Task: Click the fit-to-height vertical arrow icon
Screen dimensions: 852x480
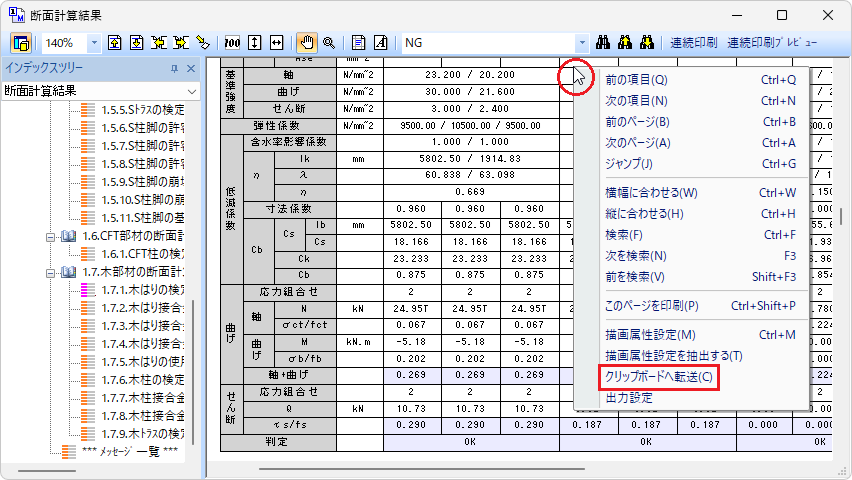Action: (255, 43)
